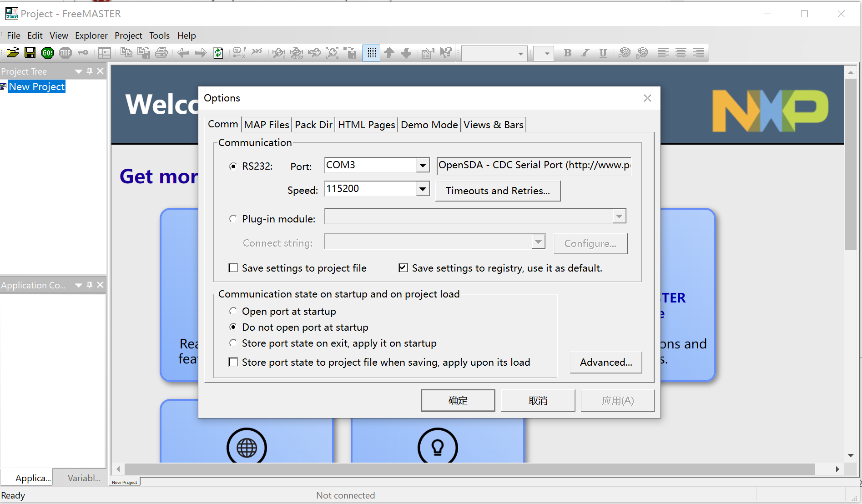
Task: Check Save settings to project file
Action: 233,268
